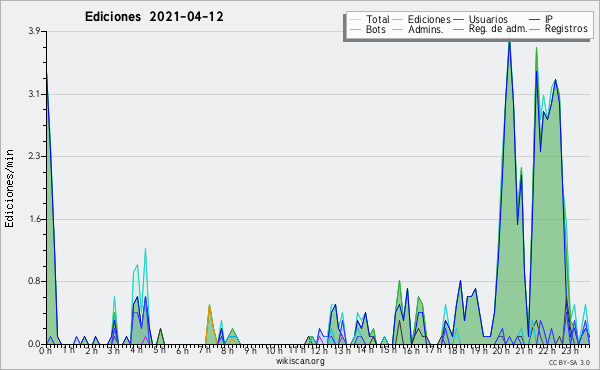Click the 3.1 y-axis value
Image resolution: width=600 pixels, height=370 pixels.
click(34, 94)
